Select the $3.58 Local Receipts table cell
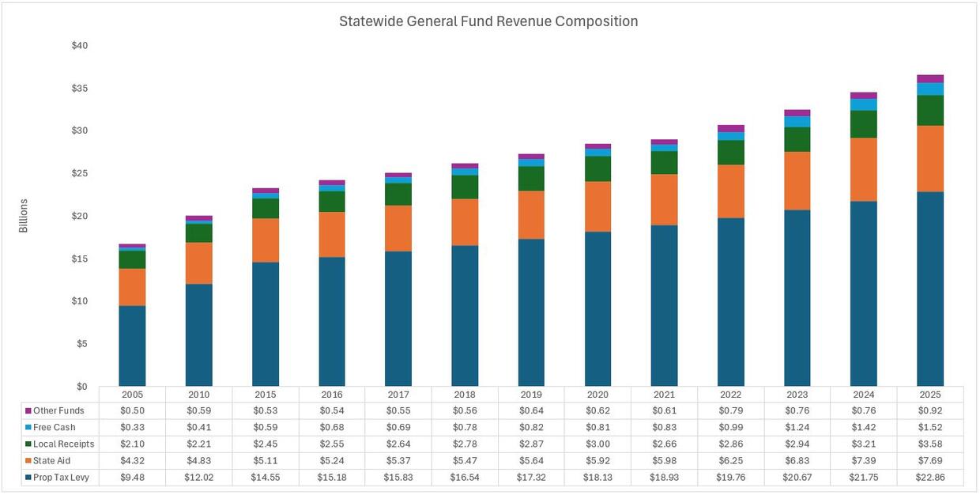The width and height of the screenshot is (980, 495). (930, 444)
